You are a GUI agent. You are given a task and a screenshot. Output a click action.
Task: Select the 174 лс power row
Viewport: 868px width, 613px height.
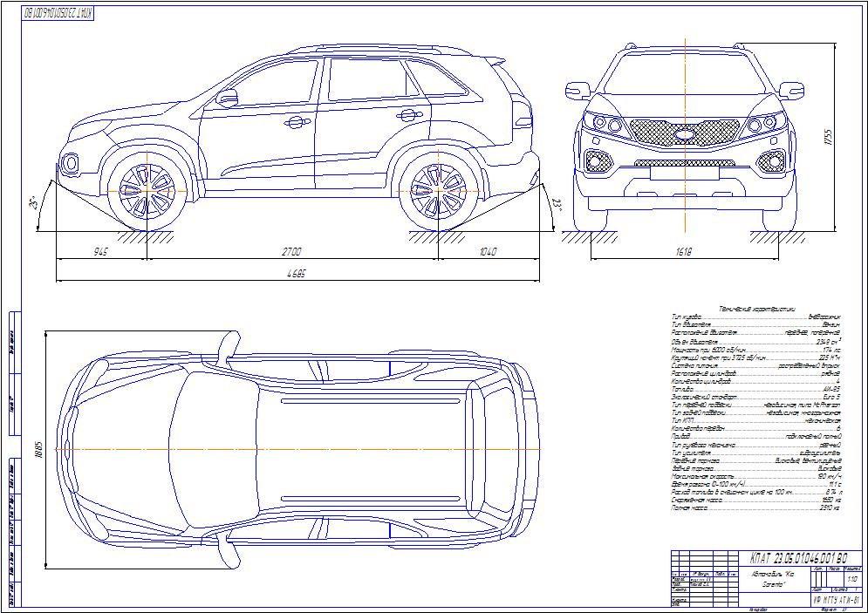755,350
